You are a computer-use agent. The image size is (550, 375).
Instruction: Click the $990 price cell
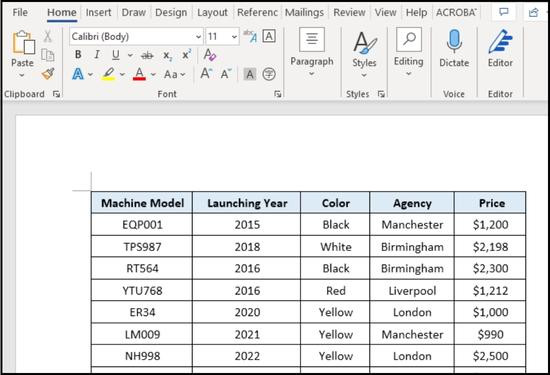[490, 334]
